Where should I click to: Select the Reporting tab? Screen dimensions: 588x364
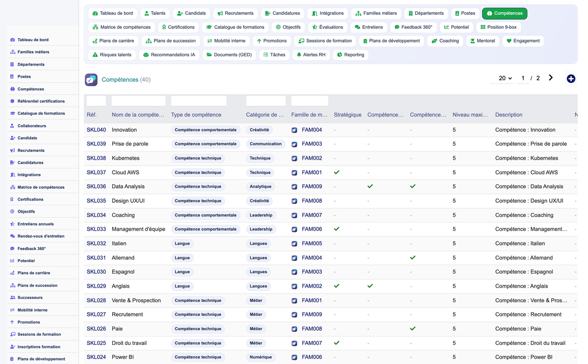pyautogui.click(x=350, y=55)
